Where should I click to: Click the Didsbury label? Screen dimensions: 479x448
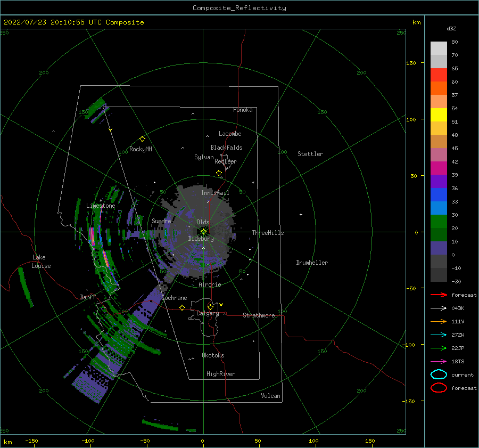[x=201, y=239]
